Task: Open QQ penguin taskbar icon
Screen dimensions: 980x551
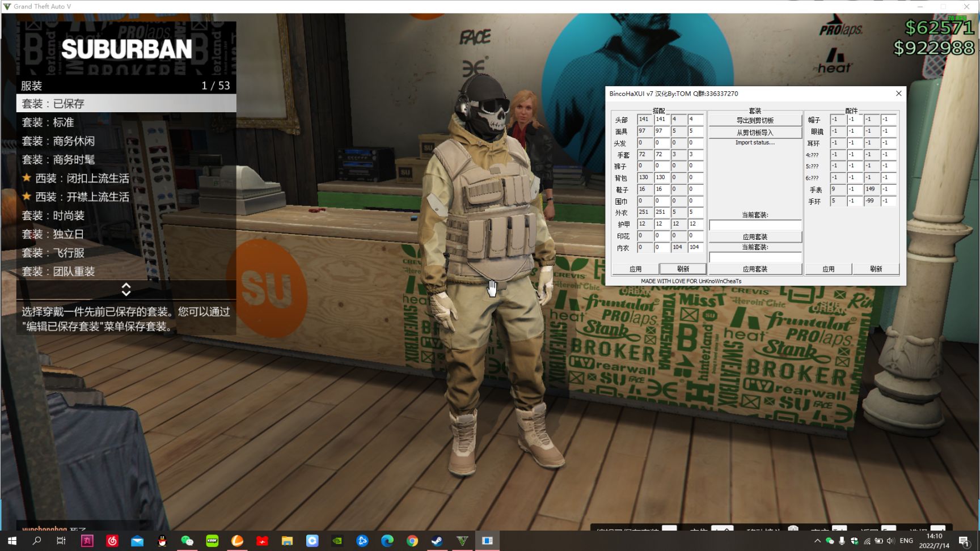Action: pos(162,541)
